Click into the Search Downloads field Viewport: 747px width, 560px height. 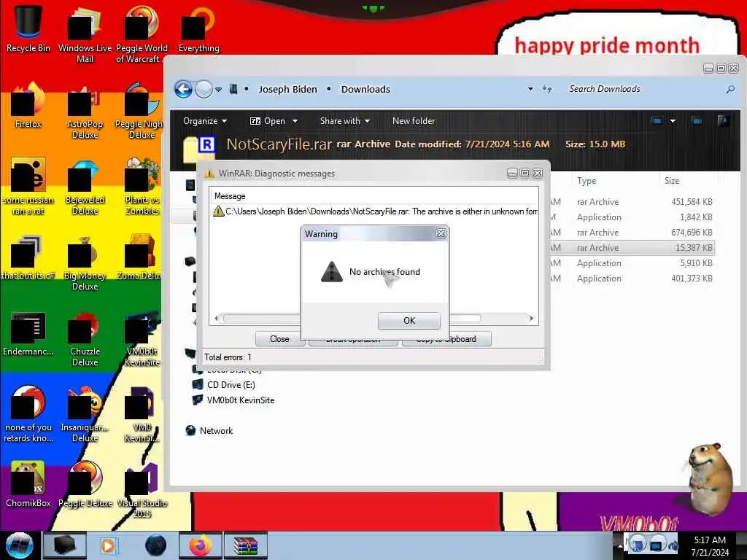(643, 89)
